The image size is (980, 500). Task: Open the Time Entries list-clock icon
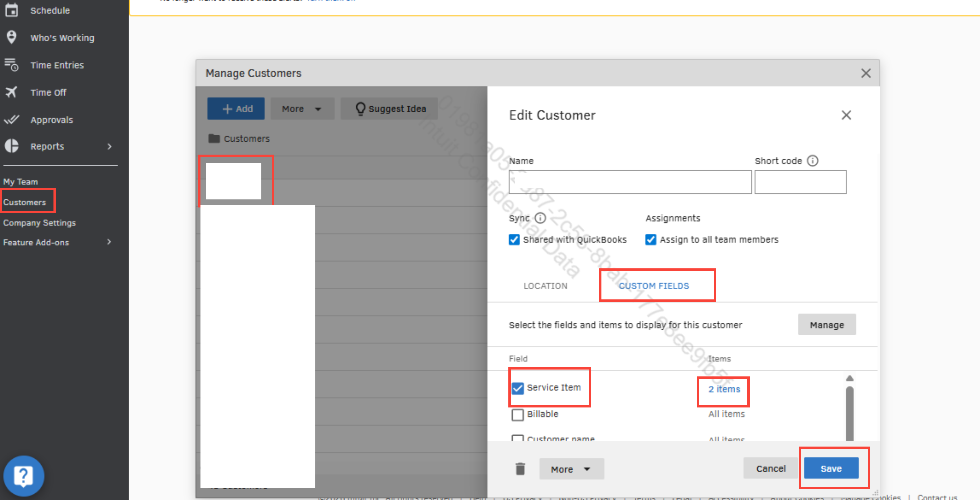pyautogui.click(x=11, y=65)
